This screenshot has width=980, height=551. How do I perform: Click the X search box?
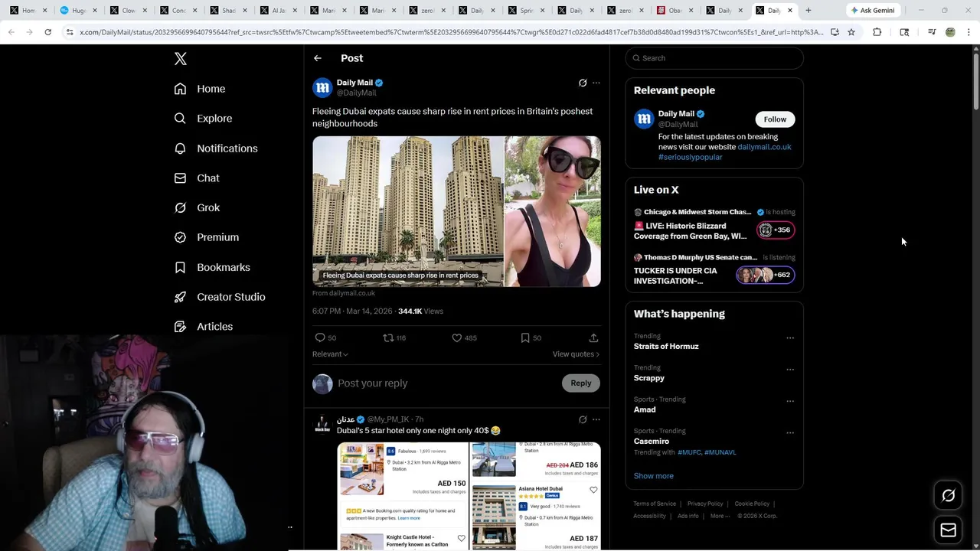coord(714,58)
